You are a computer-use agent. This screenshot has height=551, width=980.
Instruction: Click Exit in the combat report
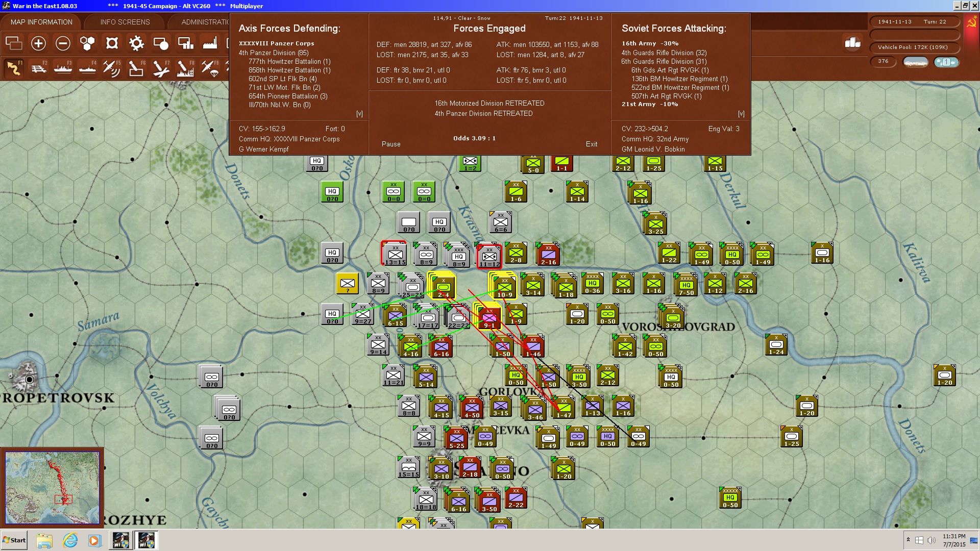[x=591, y=144]
